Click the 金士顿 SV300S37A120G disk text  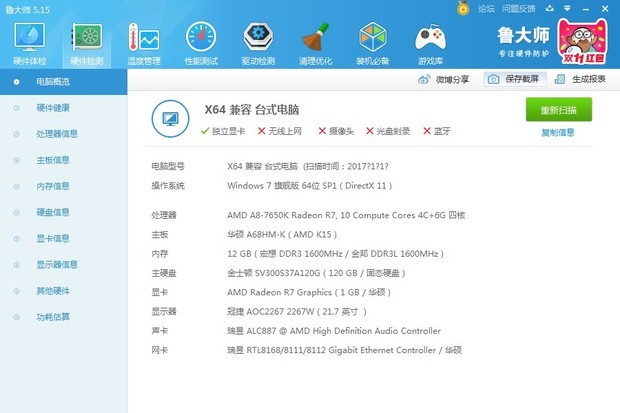316,273
